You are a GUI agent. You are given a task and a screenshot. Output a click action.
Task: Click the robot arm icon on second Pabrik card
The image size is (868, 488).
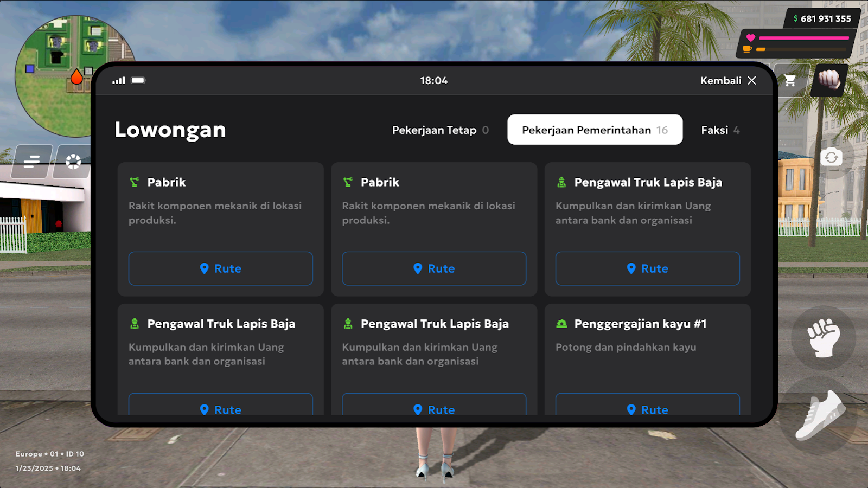[x=348, y=182]
